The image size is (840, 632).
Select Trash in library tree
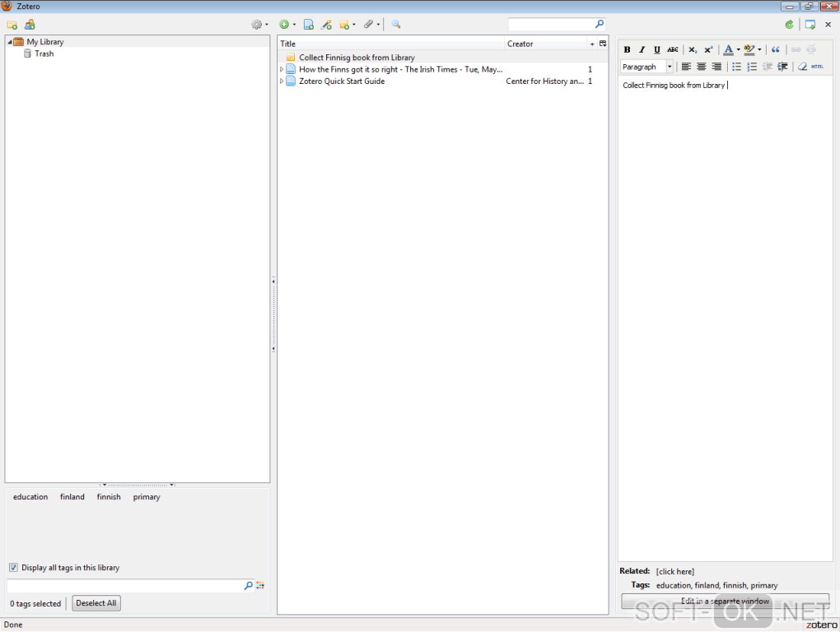pyautogui.click(x=44, y=53)
